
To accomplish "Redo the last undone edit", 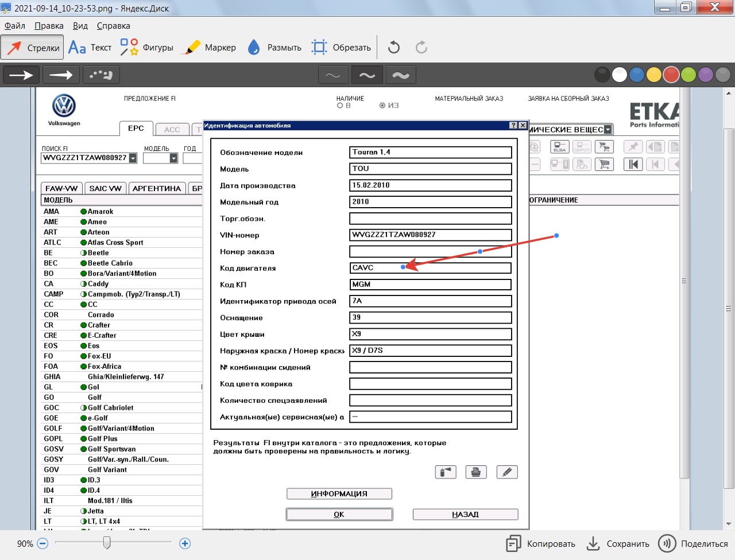I will (x=421, y=47).
